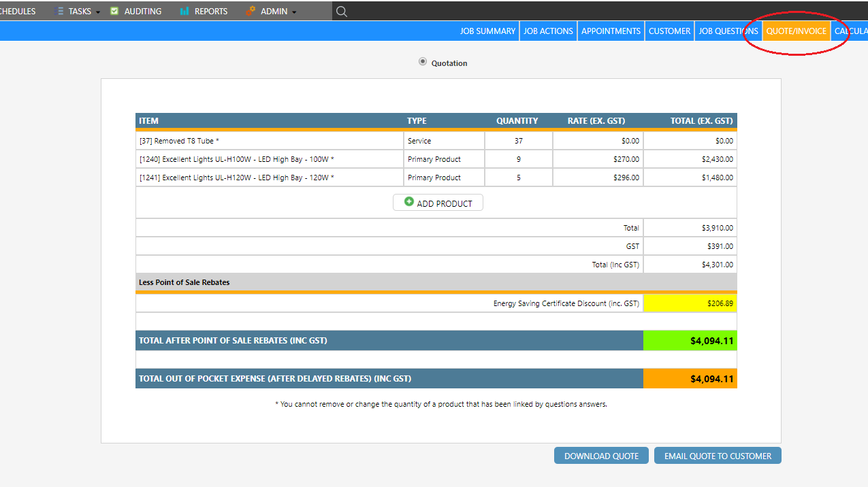Open the Customer tab
The width and height of the screenshot is (868, 487).
(669, 31)
